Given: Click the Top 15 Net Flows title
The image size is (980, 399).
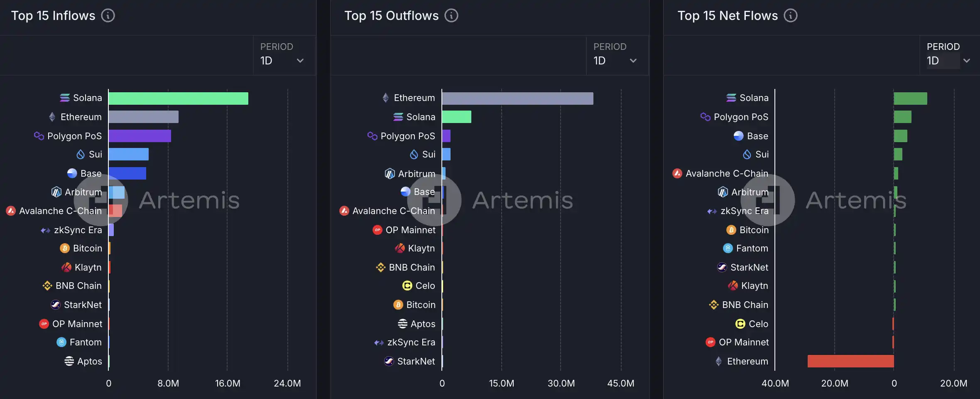Looking at the screenshot, I should point(728,16).
